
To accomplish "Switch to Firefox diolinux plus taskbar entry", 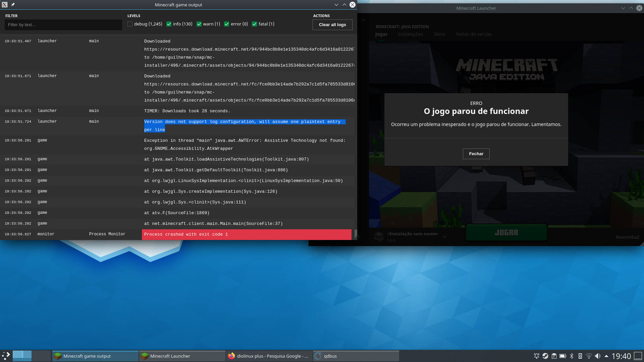I will (269, 356).
